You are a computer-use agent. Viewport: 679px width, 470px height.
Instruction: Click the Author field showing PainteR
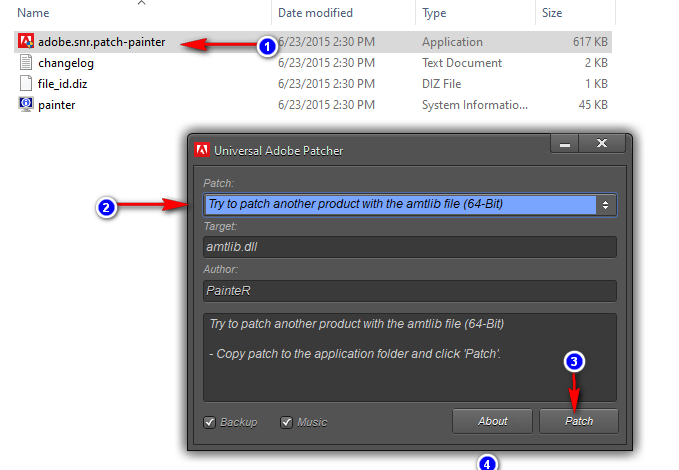[x=410, y=291]
